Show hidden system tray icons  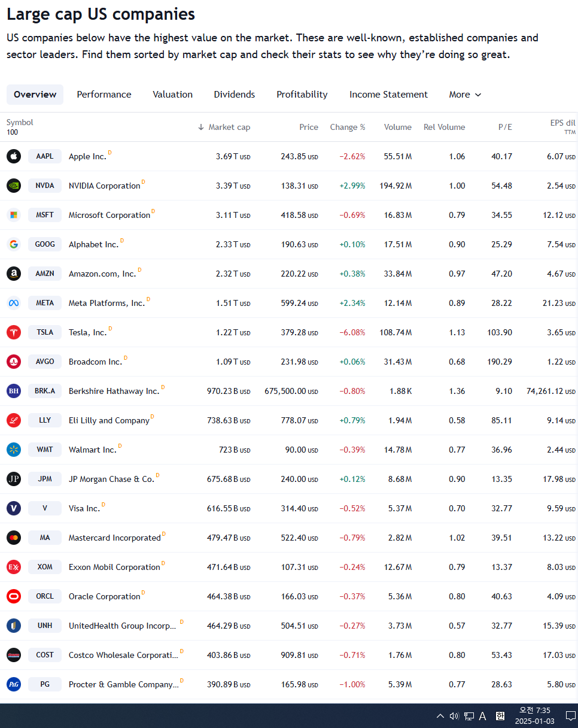(x=440, y=716)
